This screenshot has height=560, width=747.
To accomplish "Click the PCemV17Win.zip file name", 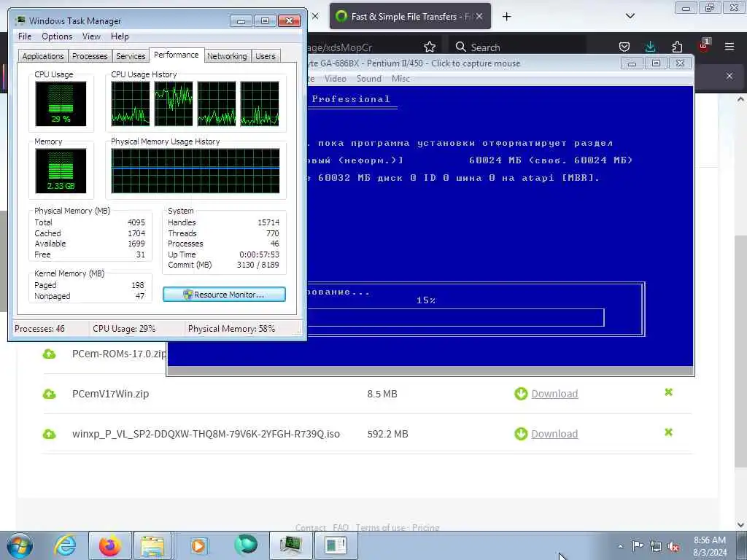I will pyautogui.click(x=111, y=394).
